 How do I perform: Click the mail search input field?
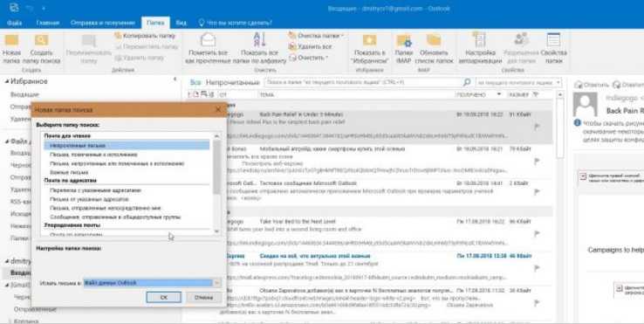[364, 83]
